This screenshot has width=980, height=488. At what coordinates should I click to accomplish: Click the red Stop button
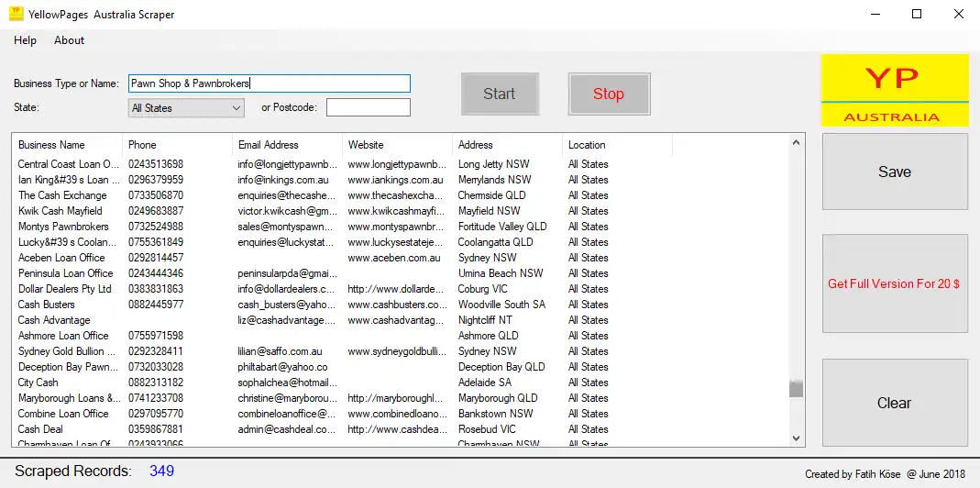[609, 94]
